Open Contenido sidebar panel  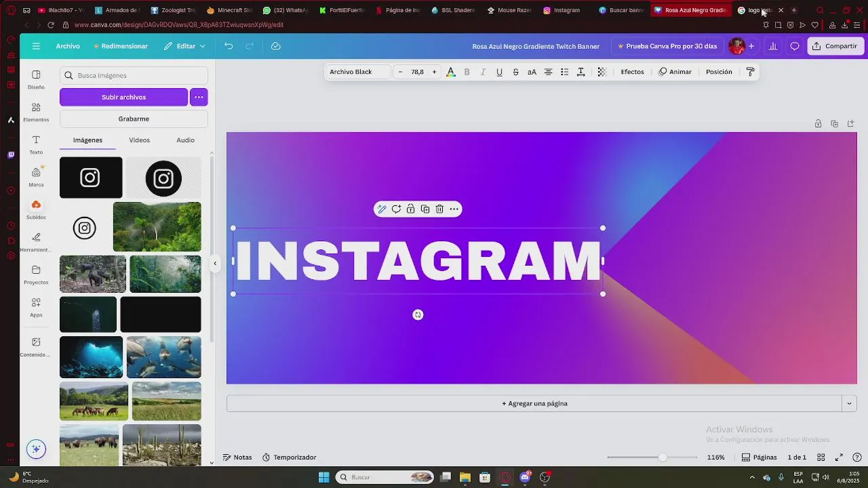point(36,347)
